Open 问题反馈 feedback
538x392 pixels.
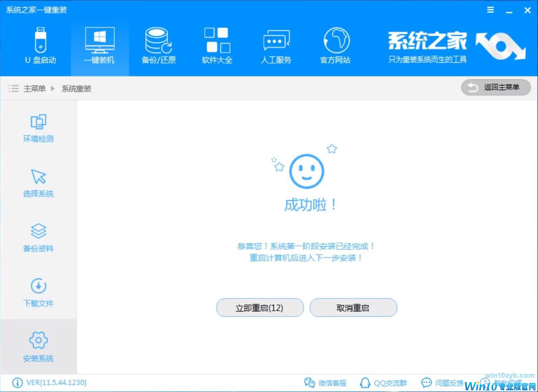445,383
